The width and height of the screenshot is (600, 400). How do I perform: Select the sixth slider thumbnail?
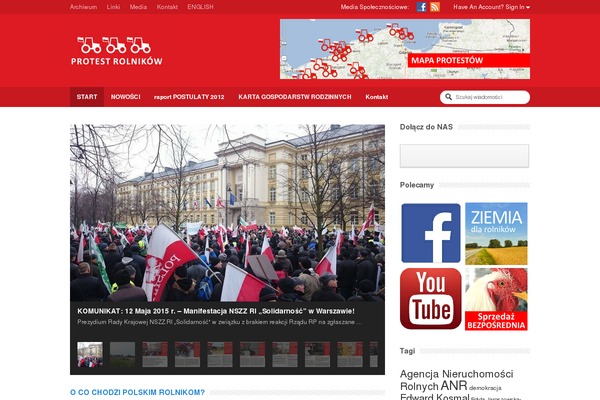(253, 355)
